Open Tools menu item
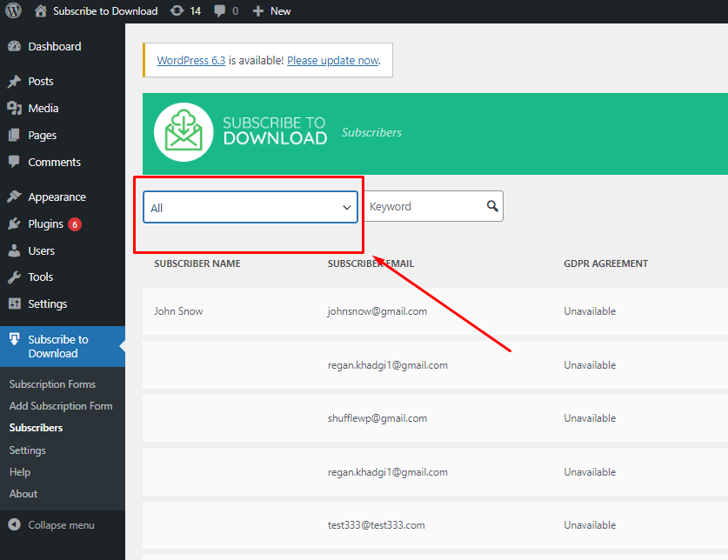The height and width of the screenshot is (560, 728). [x=40, y=277]
